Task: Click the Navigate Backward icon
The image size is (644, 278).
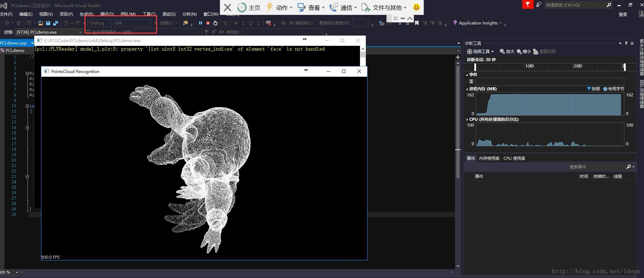Action: [7, 23]
